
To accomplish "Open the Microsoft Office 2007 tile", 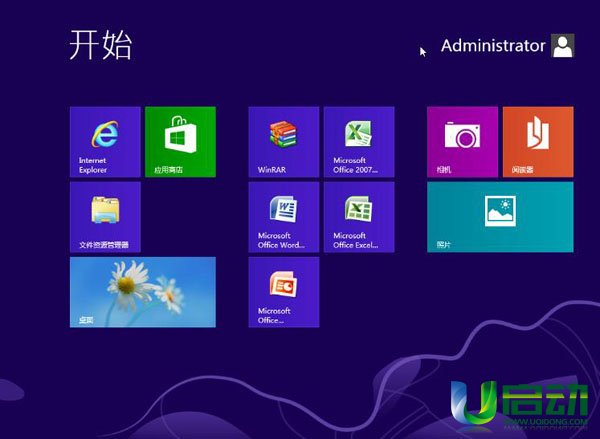I will pos(359,142).
